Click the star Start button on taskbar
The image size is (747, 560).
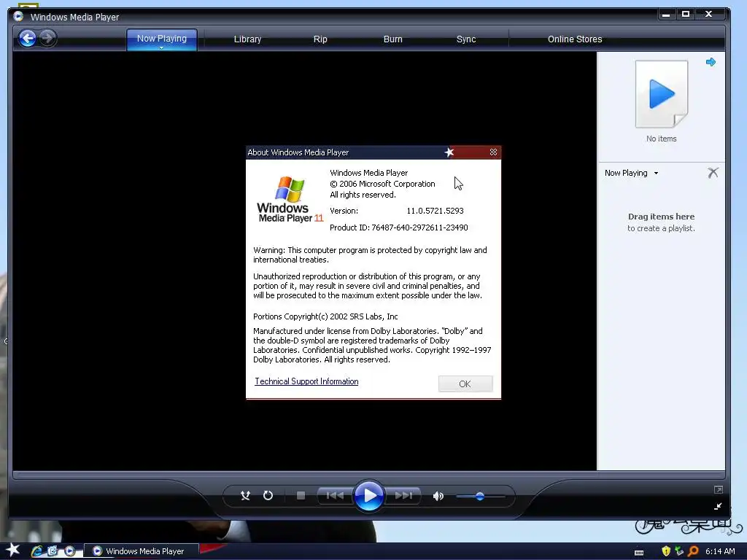pos(12,550)
